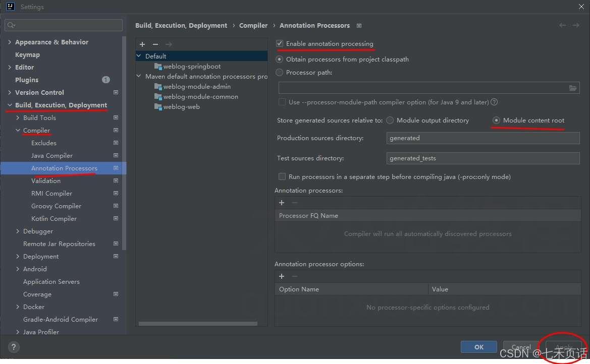Image resolution: width=590 pixels, height=364 pixels.
Task: Toggle Enable annotation processing checkbox
Action: [x=280, y=44]
